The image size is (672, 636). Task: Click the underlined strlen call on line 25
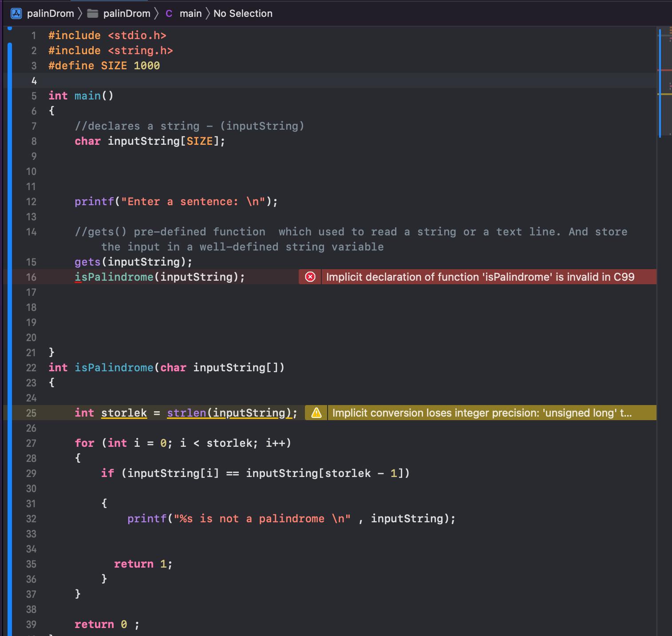186,413
